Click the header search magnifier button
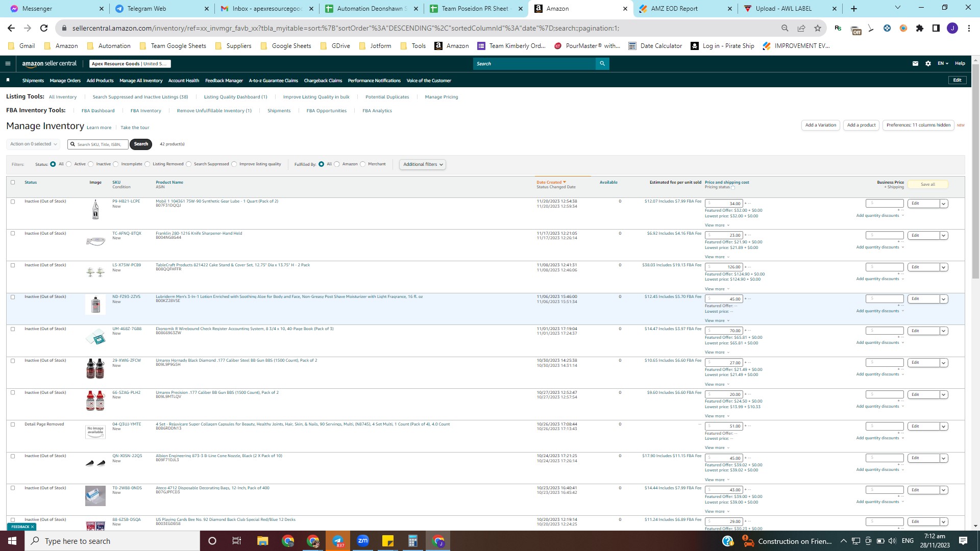The height and width of the screenshot is (551, 980). tap(602, 64)
